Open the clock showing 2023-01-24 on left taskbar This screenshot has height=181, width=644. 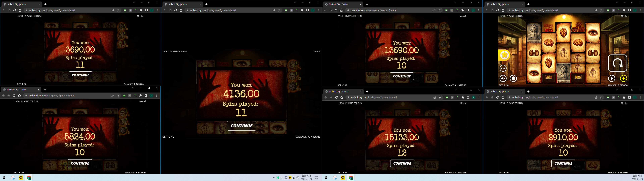point(306,178)
